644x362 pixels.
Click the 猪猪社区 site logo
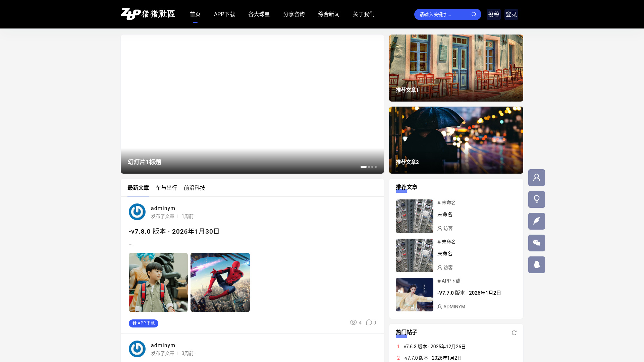(148, 14)
